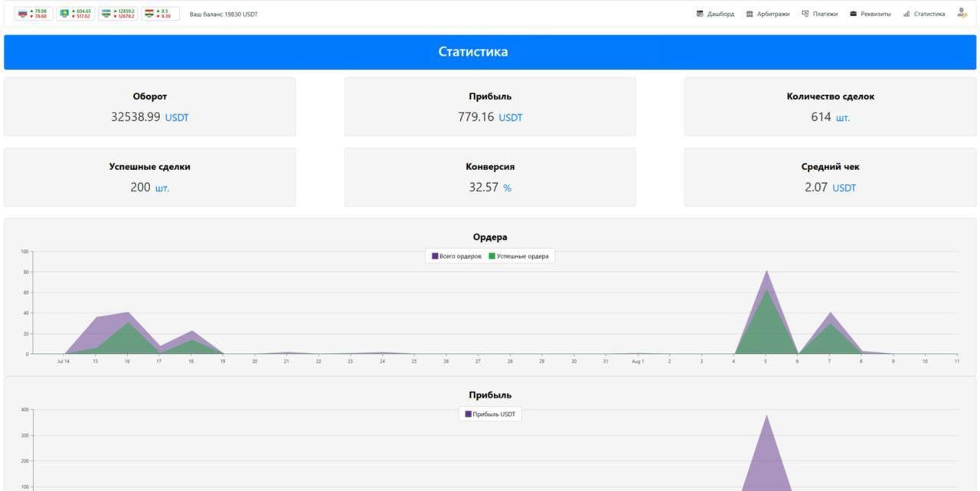
Task: Click the Russian flag currency rate widget
Action: [x=33, y=14]
